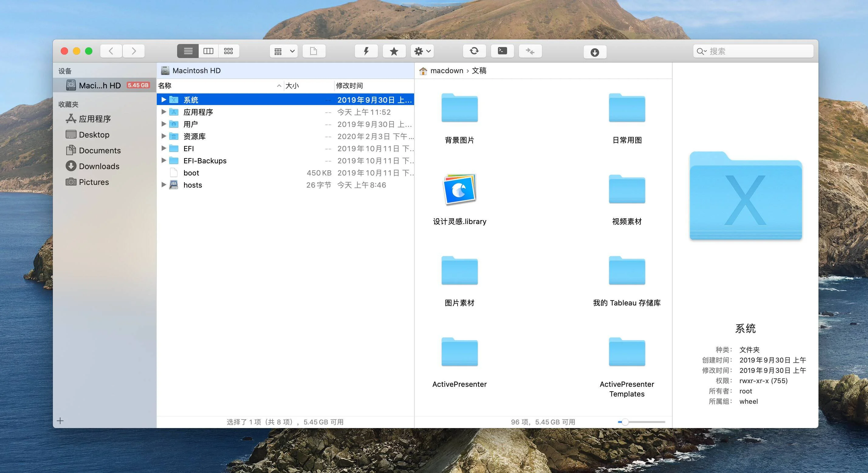This screenshot has width=868, height=473.
Task: Select the boot file row
Action: coord(285,173)
